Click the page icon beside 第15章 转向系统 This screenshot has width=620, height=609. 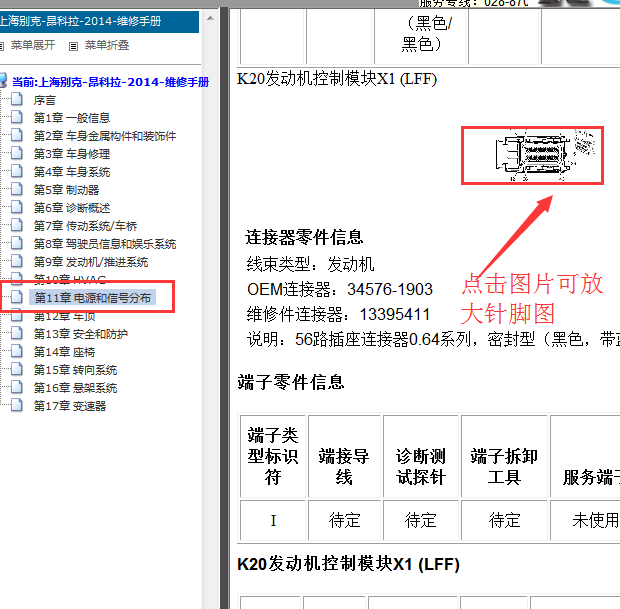(17, 369)
